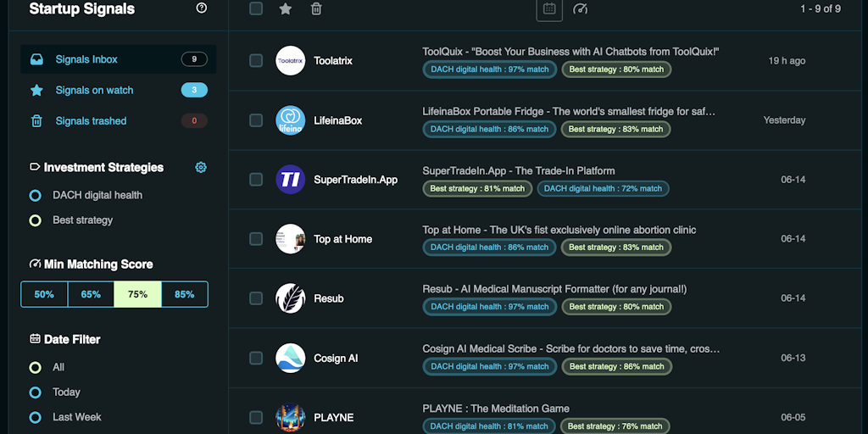The width and height of the screenshot is (868, 434).
Task: Select the Today date filter
Action: (35, 392)
